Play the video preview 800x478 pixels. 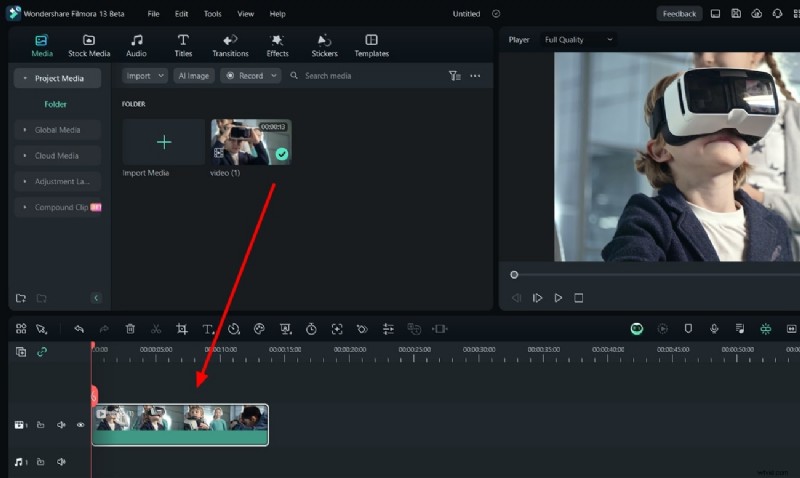click(558, 298)
